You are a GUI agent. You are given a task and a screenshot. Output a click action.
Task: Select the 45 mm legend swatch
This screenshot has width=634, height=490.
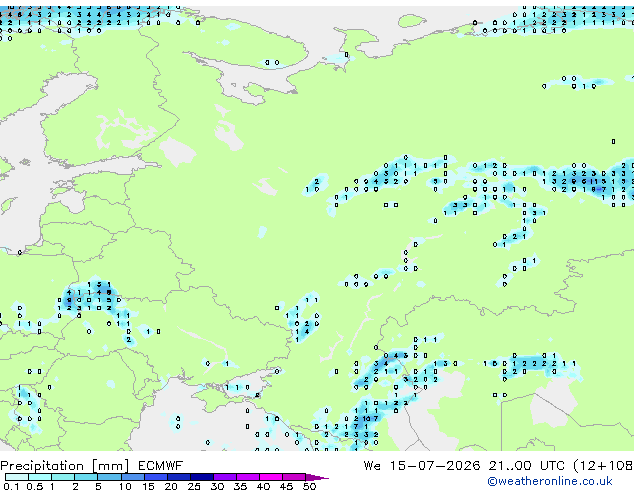click(x=294, y=477)
